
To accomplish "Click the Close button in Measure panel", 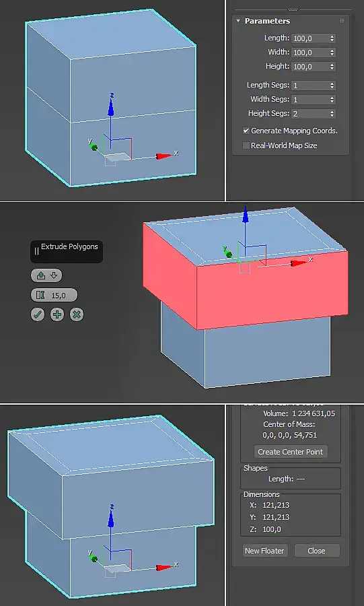I will pos(316,551).
